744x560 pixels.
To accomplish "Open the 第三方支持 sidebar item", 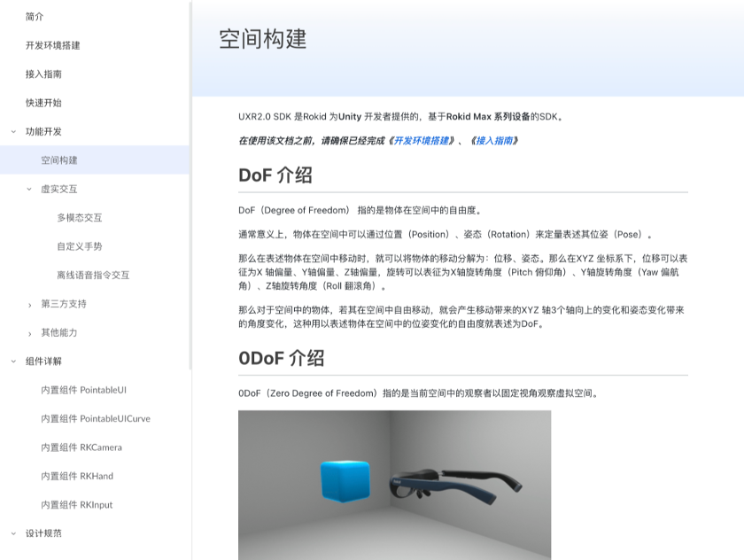I will (x=64, y=304).
